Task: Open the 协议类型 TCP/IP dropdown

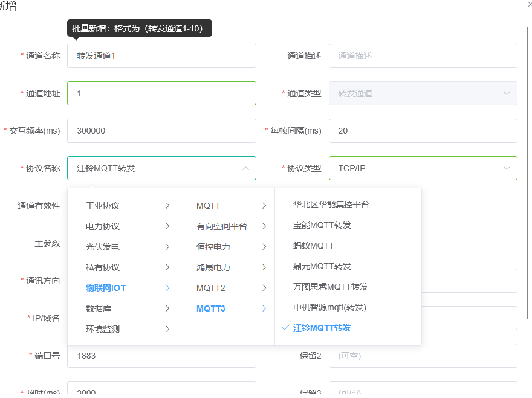Action: (423, 168)
